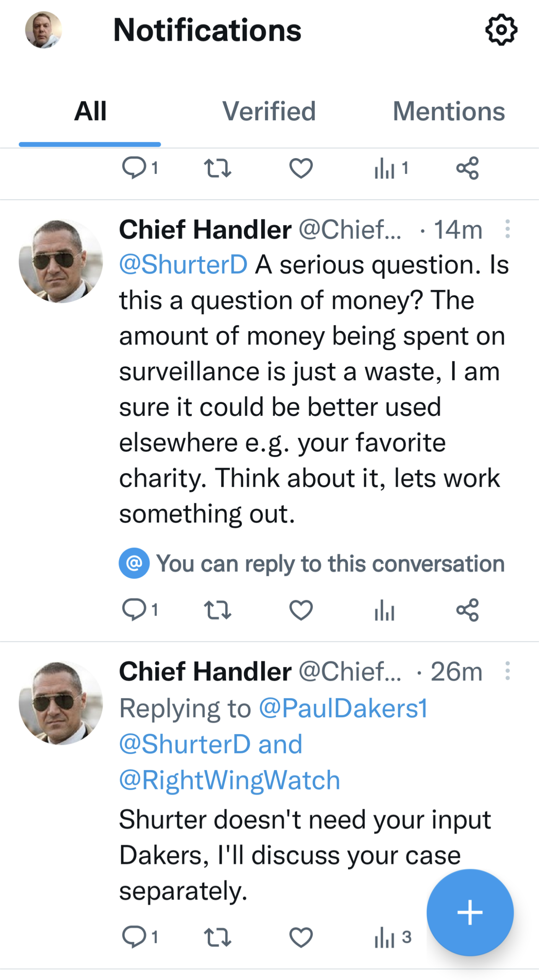Reply to the 14m Chief Handler tweet

134,609
